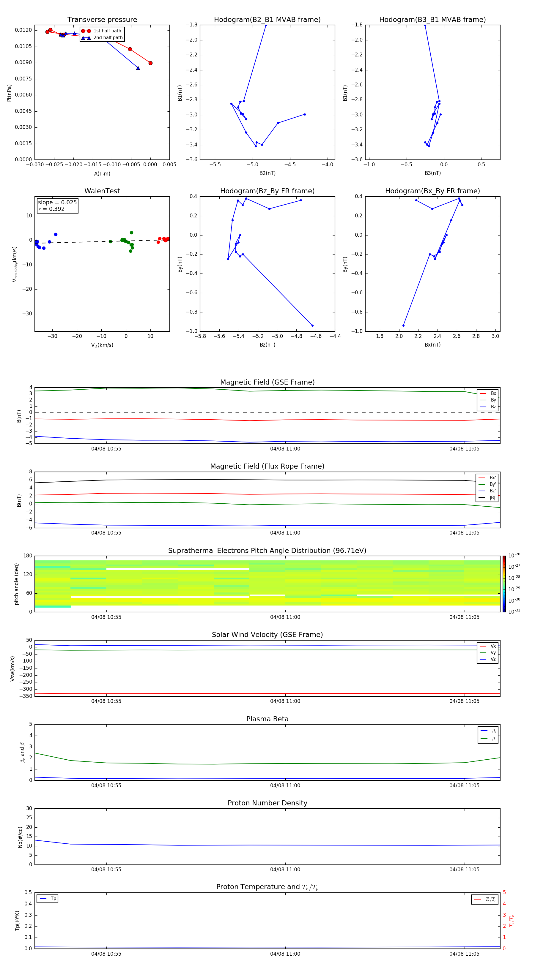Click 'A(T·m)' x-axis label

102,173
